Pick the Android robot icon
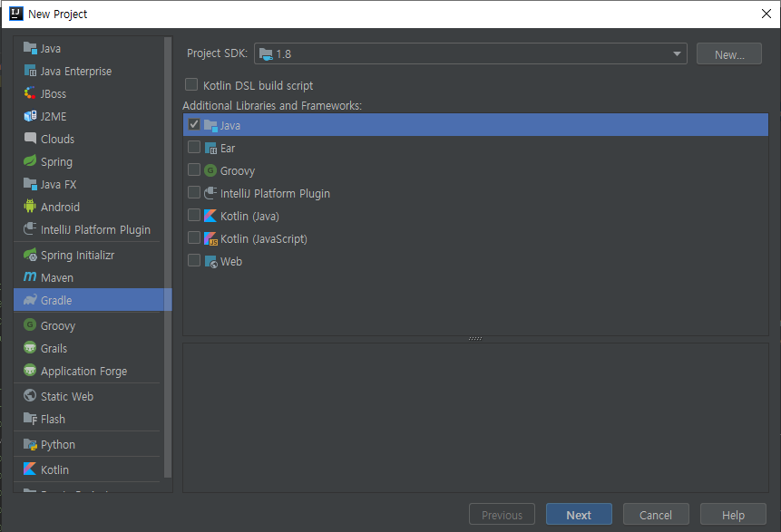This screenshot has width=781, height=532. point(30,206)
